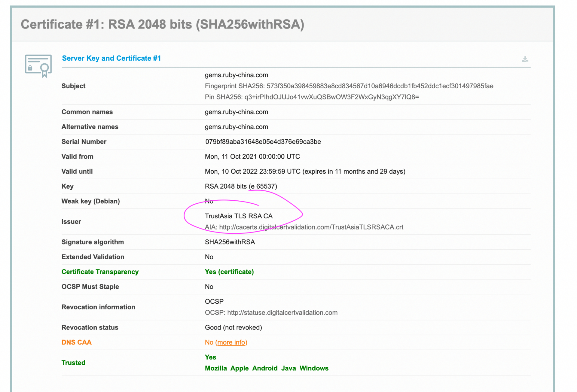
Task: Click the Extended Validation label
Action: click(93, 257)
